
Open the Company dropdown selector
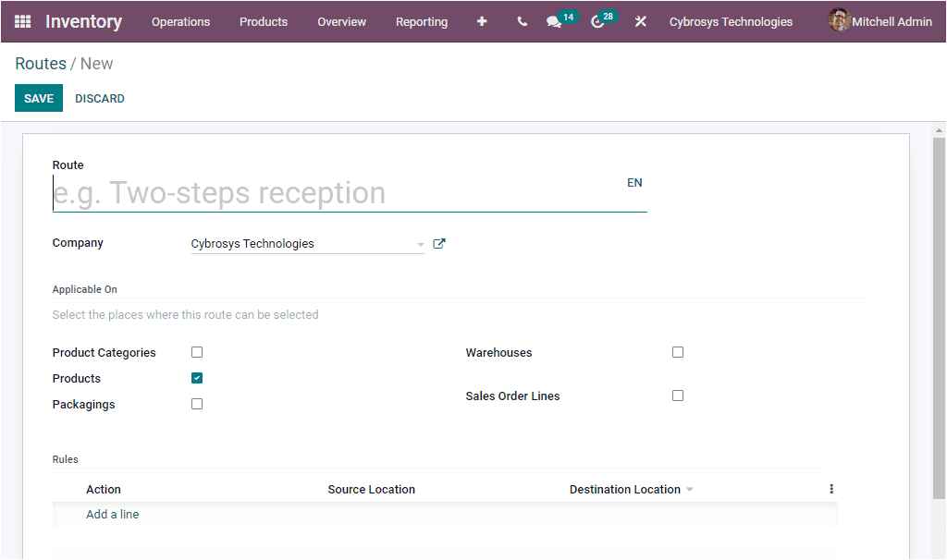point(421,243)
